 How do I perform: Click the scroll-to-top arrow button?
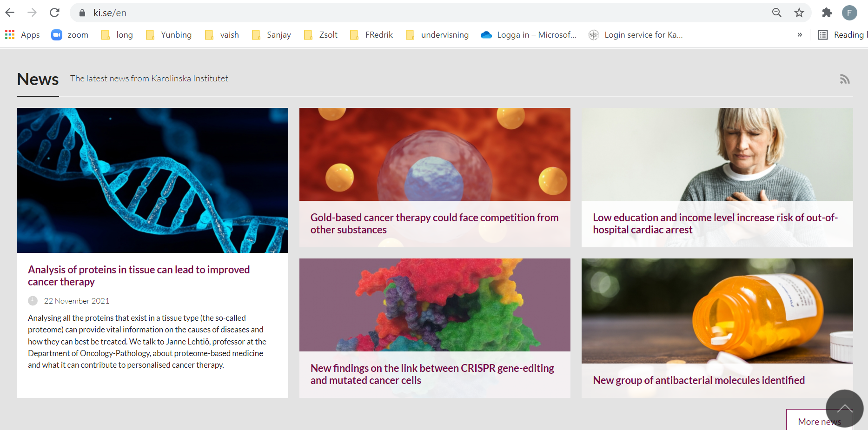844,408
